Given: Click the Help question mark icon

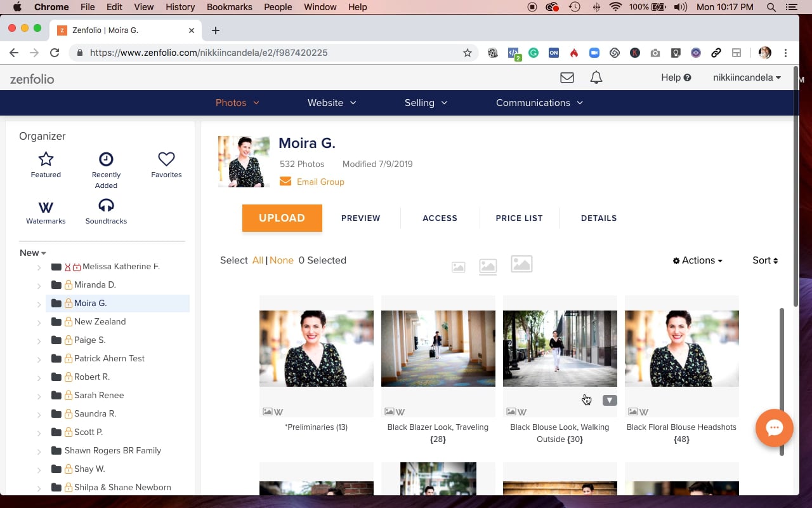Looking at the screenshot, I should coord(687,77).
